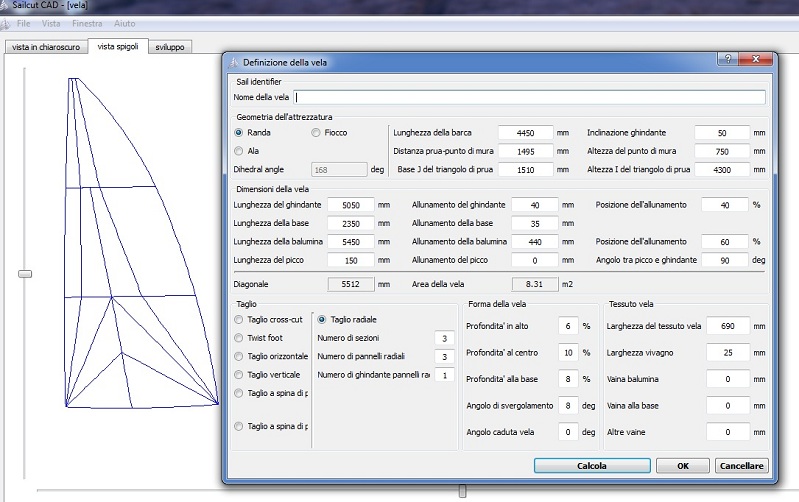The image size is (799, 502).
Task: Edit the Numero di ghindante pannelli value
Action: click(444, 375)
